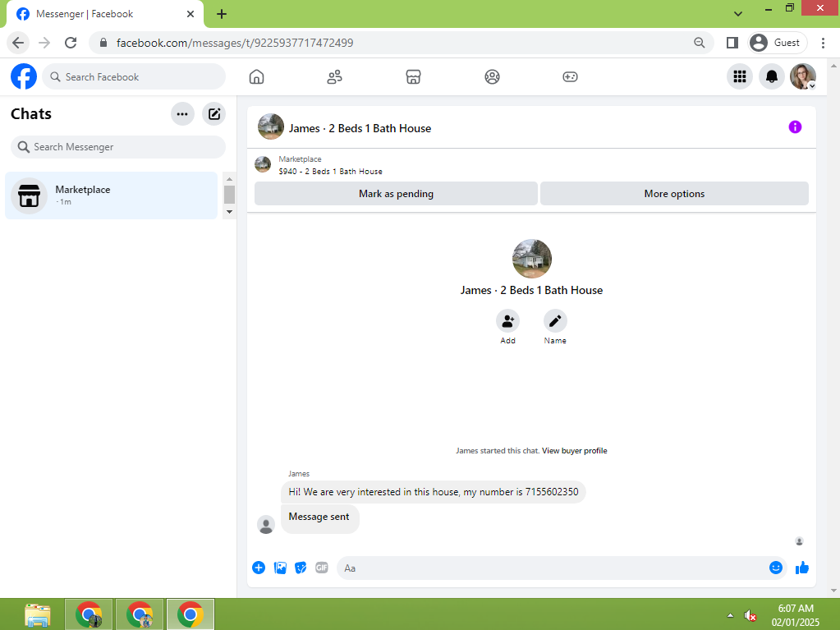The width and height of the screenshot is (840, 630).
Task: Open the Gaming icon in the top navigation
Action: (x=570, y=76)
